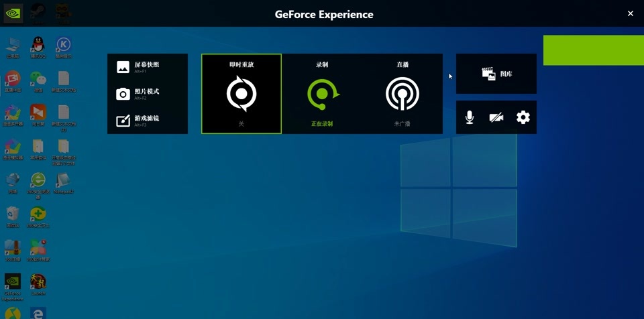Toggle the crossed-out camera icon
Screen dimensions: 644x319
[496, 117]
